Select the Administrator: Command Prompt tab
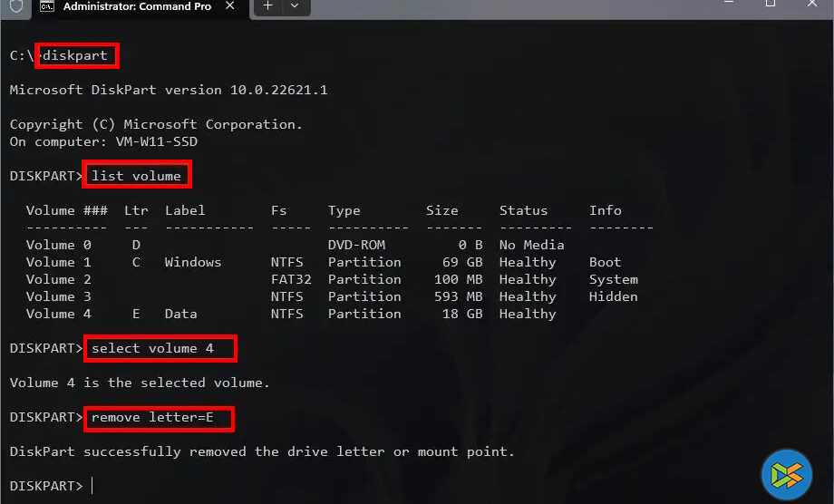The width and height of the screenshot is (834, 504). pos(136,6)
